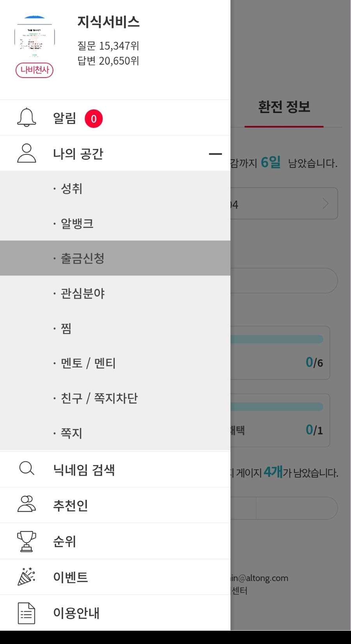Tap the red notification count badge
351x644 pixels.
[x=94, y=119]
